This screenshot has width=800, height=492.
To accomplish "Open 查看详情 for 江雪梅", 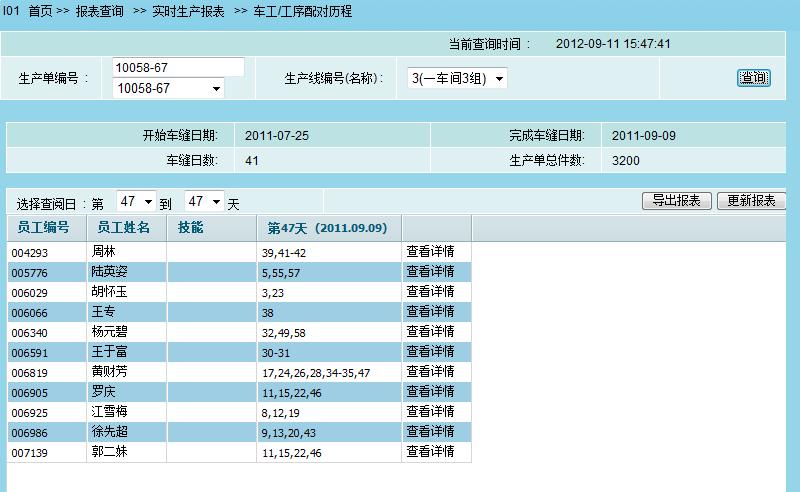I will pyautogui.click(x=430, y=412).
